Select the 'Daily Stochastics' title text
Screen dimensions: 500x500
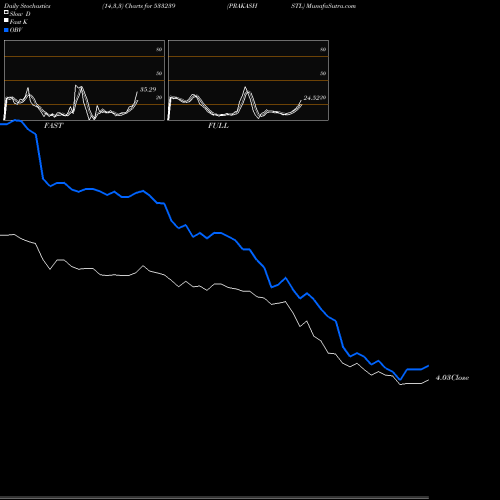27,6
